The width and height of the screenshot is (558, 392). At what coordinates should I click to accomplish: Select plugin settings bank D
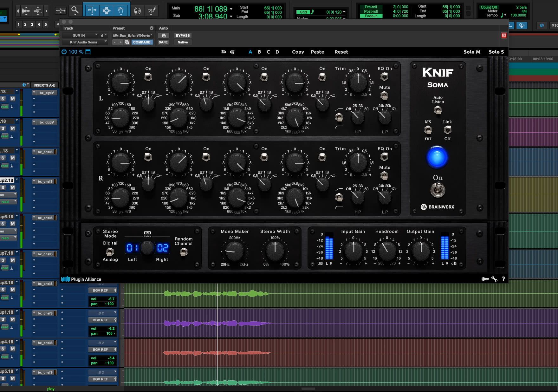point(277,52)
